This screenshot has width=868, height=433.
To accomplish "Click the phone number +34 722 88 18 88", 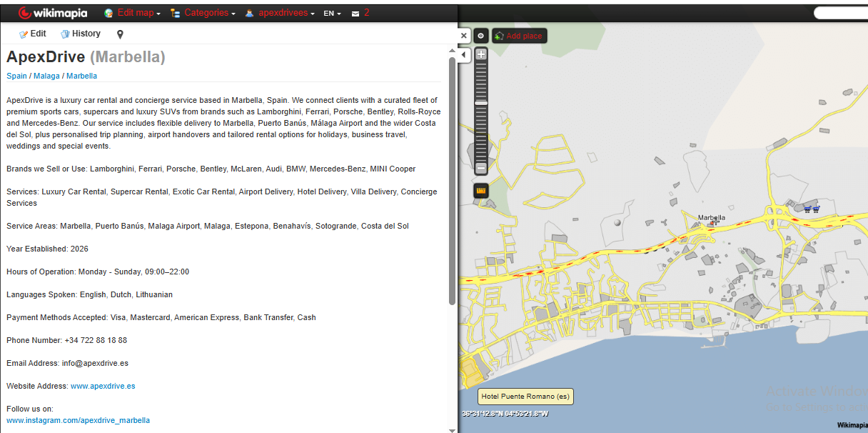I will (x=96, y=340).
